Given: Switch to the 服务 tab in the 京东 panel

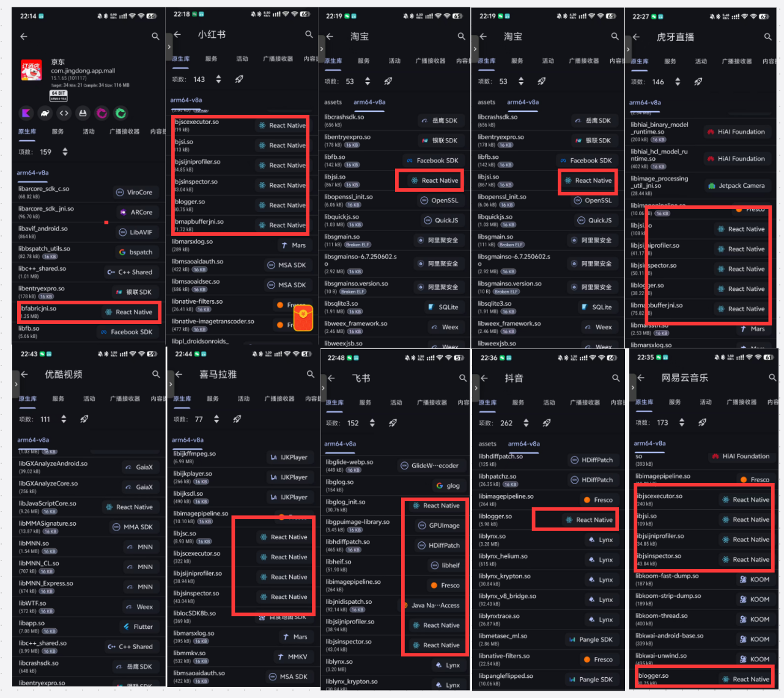Looking at the screenshot, I should point(57,131).
